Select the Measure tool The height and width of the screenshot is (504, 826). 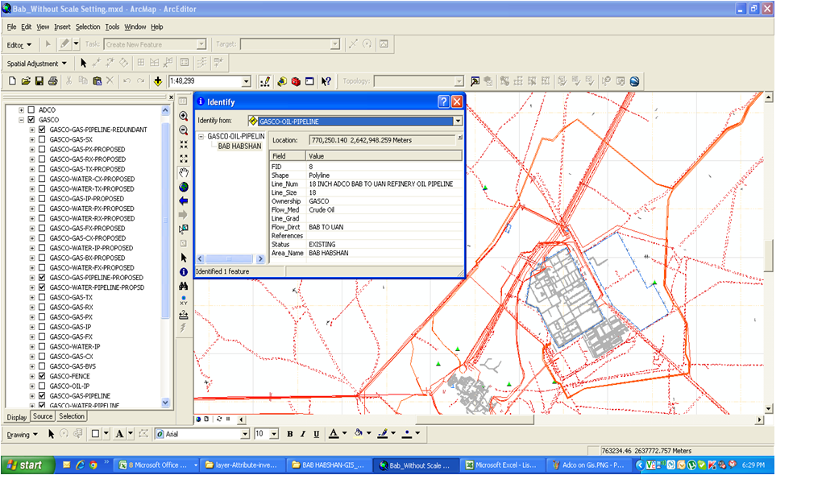(183, 314)
